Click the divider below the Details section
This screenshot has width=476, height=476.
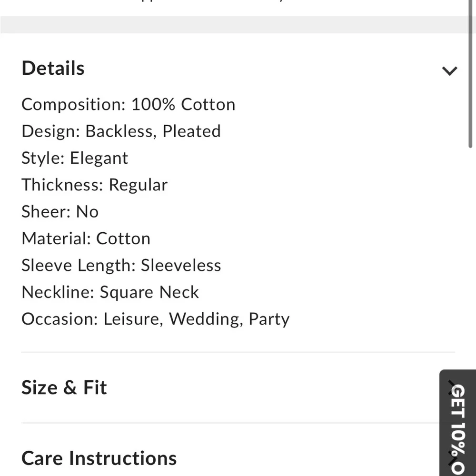tap(238, 352)
